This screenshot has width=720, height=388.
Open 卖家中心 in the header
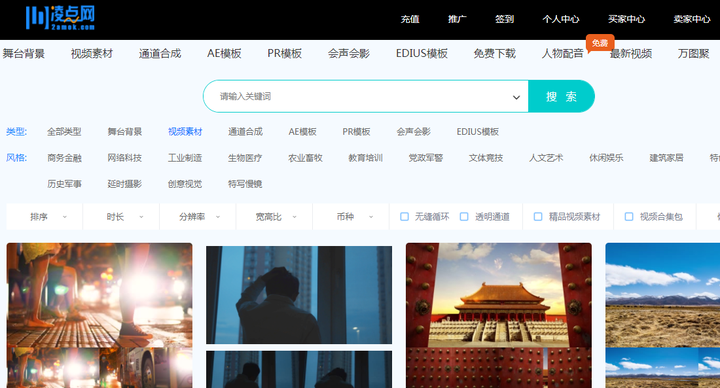coord(692,19)
